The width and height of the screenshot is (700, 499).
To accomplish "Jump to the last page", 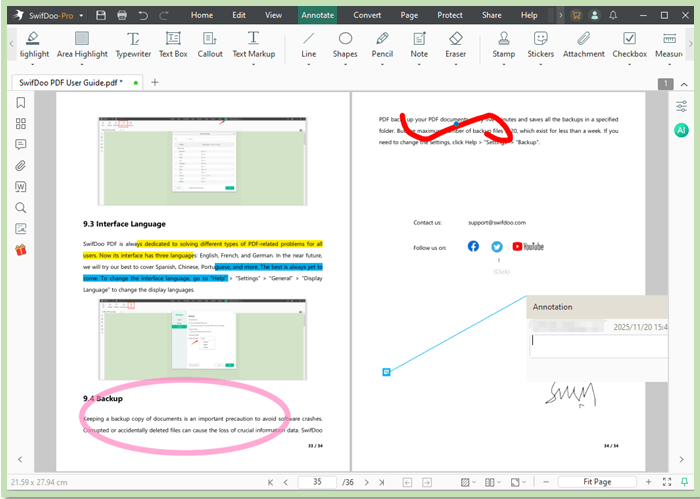I will click(382, 482).
